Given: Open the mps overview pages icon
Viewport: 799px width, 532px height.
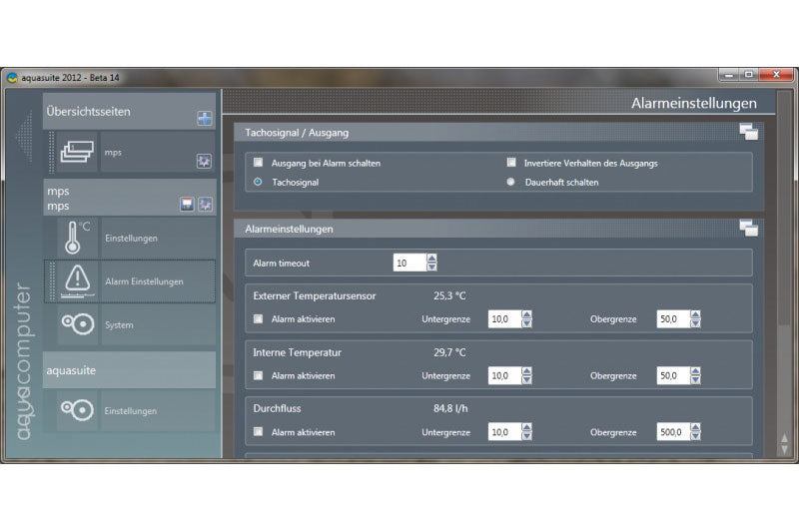Looking at the screenshot, I should (x=76, y=153).
